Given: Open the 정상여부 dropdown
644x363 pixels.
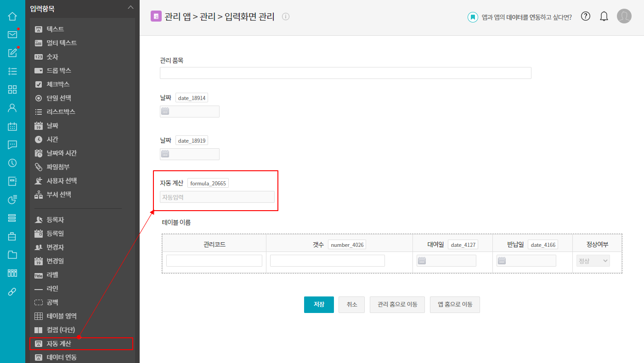Looking at the screenshot, I should pyautogui.click(x=593, y=261).
